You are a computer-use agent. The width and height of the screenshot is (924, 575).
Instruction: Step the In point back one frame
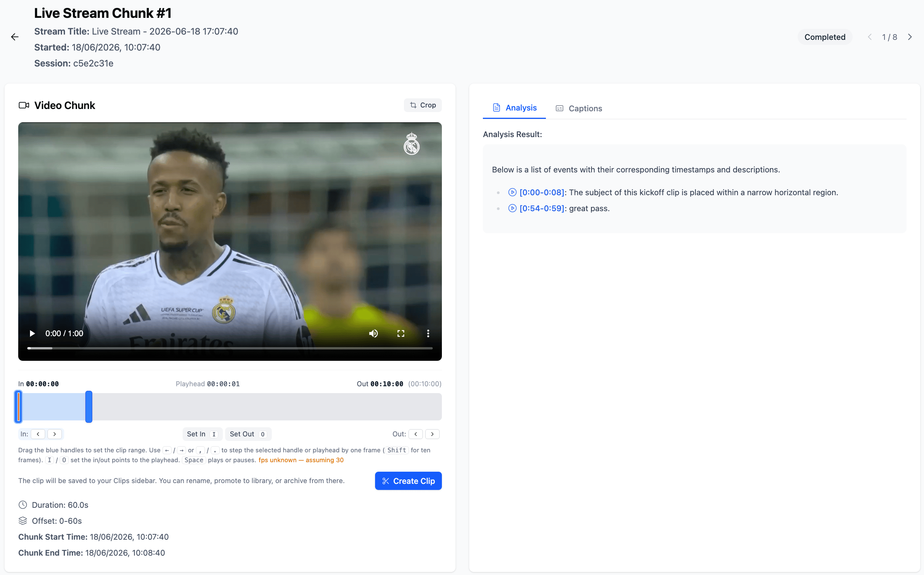(x=38, y=434)
